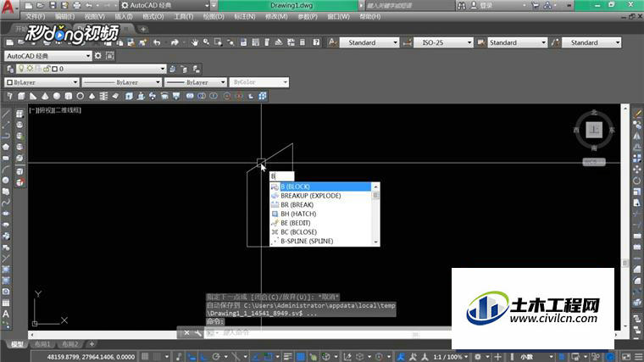
Task: Select the Sphere solid tool
Action: [x=57, y=96]
